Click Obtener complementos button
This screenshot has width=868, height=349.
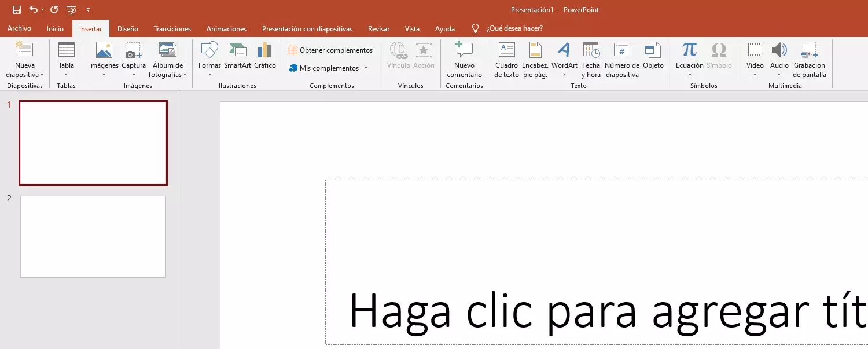330,50
